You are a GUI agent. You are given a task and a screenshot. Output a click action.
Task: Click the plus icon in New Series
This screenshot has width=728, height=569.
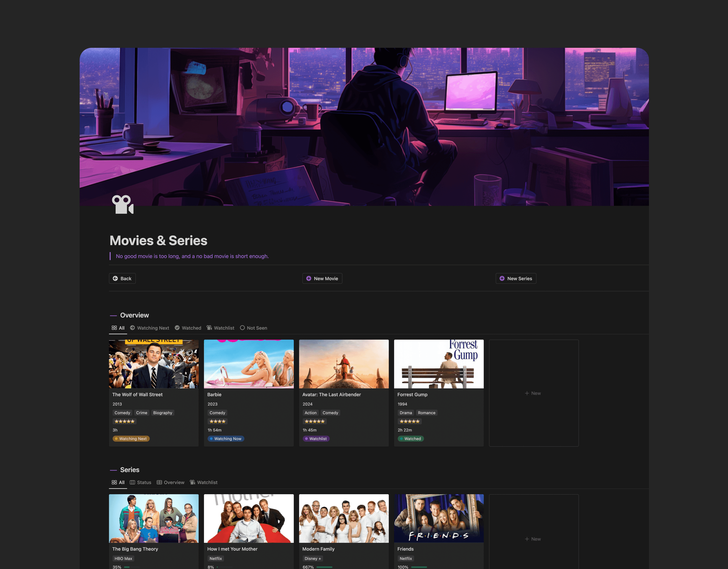click(x=502, y=279)
